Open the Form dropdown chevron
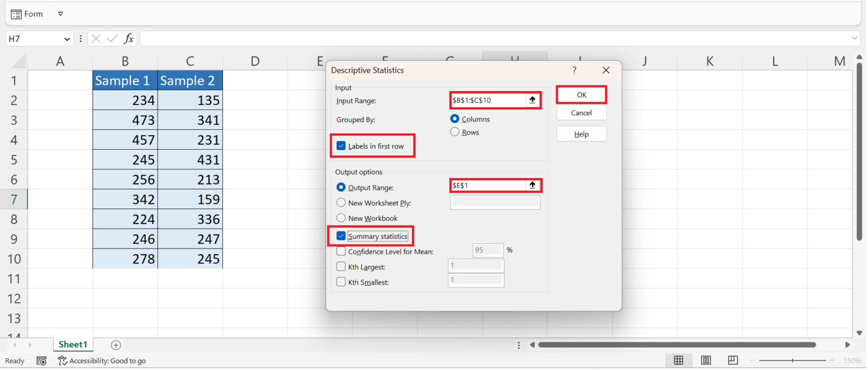The width and height of the screenshot is (868, 370). click(x=60, y=14)
